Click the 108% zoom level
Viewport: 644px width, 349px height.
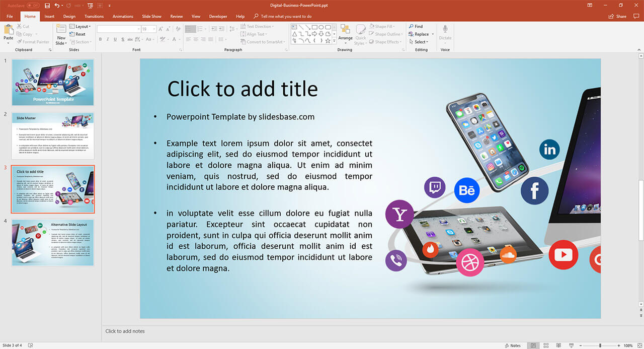(x=628, y=345)
